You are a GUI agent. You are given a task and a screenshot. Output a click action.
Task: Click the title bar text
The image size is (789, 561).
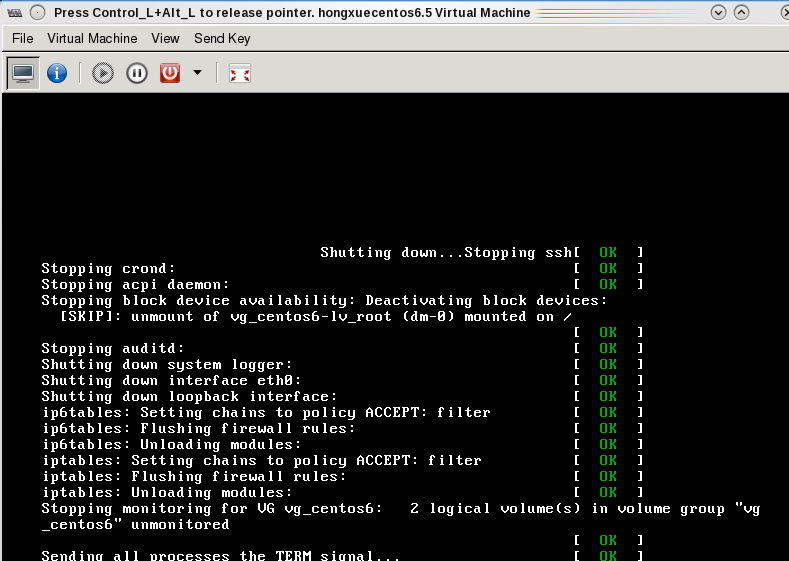pyautogui.click(x=290, y=13)
